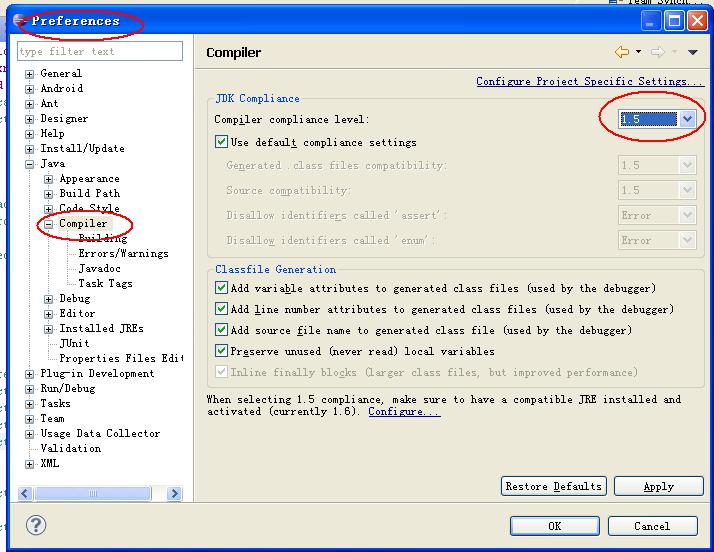714x552 pixels.
Task: Click the forward navigation arrow icon
Action: tap(657, 52)
